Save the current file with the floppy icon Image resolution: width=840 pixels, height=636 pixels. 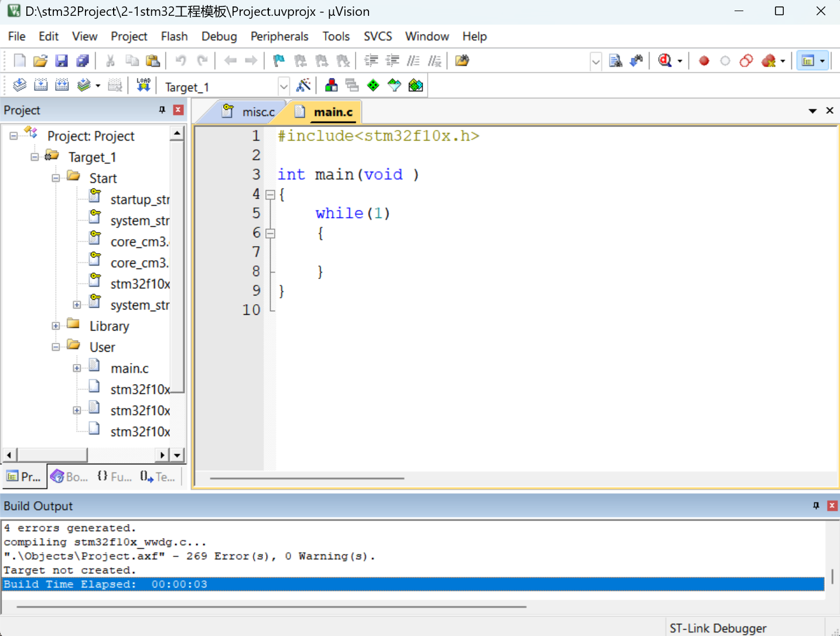(62, 60)
